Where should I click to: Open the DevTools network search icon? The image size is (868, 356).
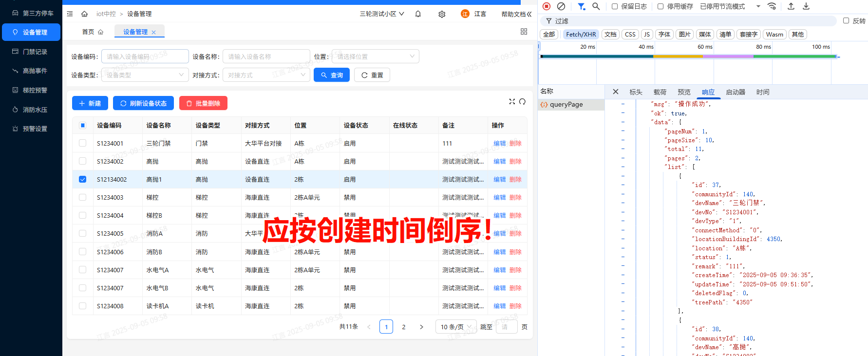[x=596, y=6]
